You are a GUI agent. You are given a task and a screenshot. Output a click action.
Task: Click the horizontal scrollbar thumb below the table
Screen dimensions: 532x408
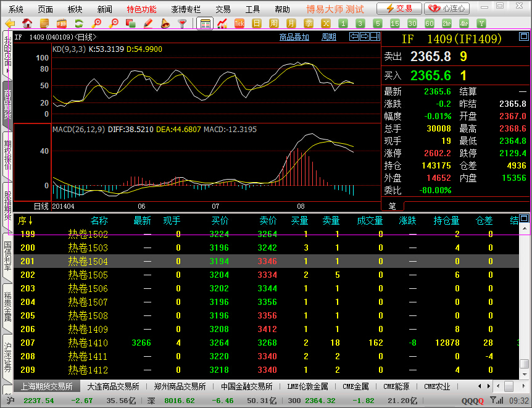[x=509, y=386]
